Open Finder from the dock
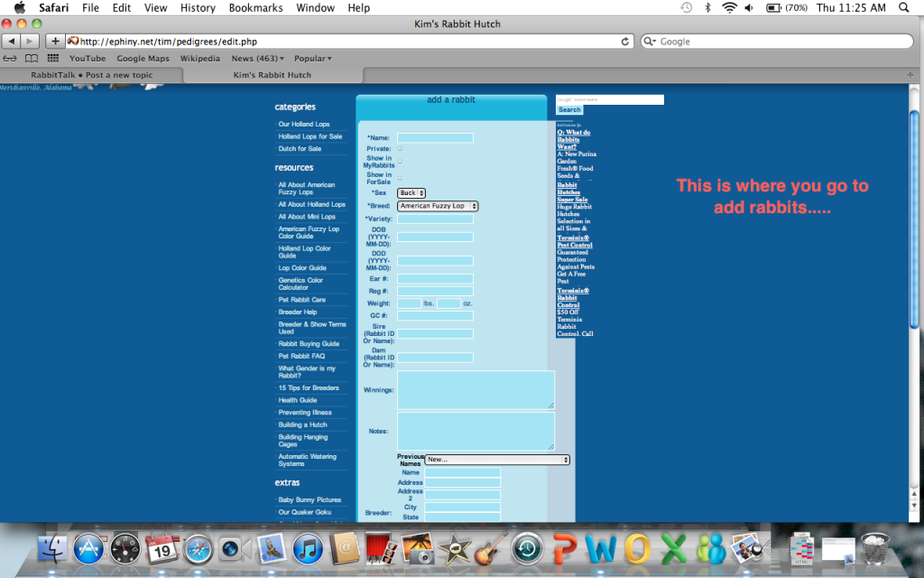Screen dimensions: 924x578 click(x=53, y=549)
